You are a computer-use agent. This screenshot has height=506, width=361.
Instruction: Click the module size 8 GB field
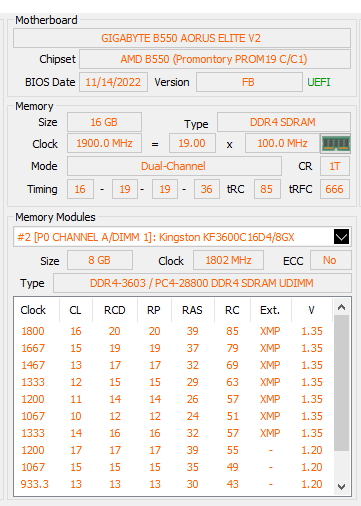click(100, 260)
